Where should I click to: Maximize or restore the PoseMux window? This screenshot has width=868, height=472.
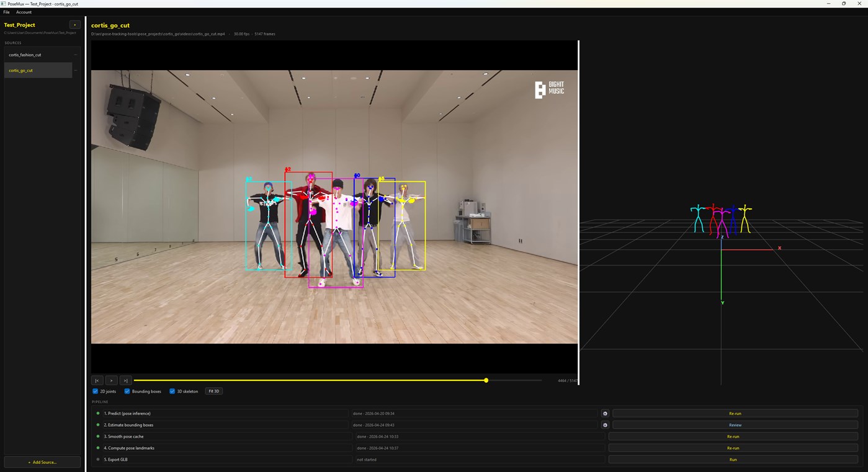point(844,4)
